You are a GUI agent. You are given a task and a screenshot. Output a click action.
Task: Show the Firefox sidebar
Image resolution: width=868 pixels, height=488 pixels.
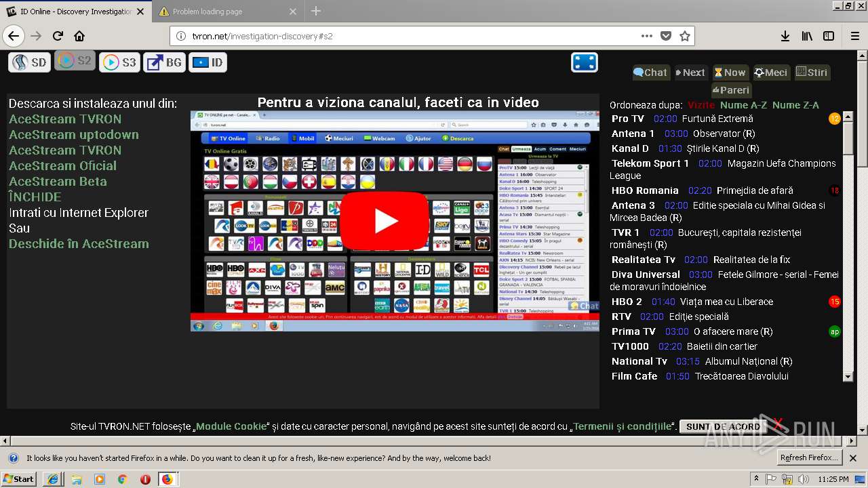pos(829,36)
